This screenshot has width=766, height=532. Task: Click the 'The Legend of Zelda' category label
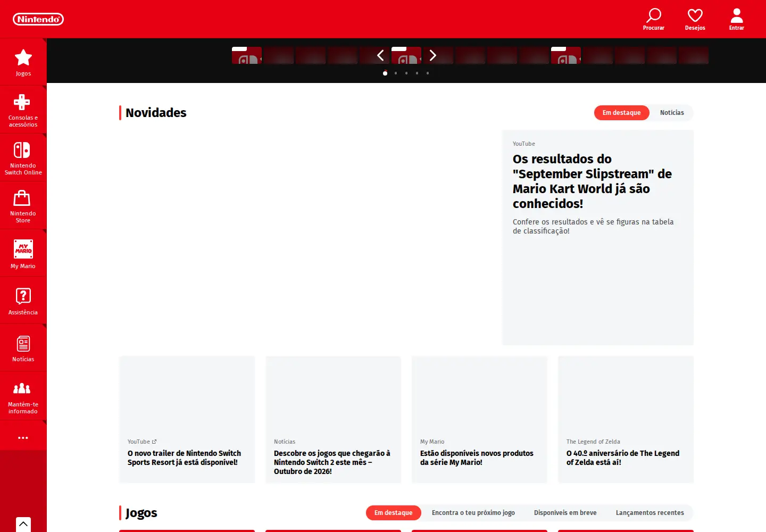pyautogui.click(x=593, y=442)
